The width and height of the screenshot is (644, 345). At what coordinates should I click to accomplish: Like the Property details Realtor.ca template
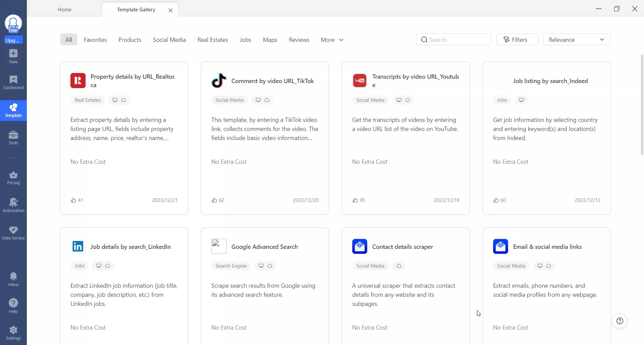[73, 200]
